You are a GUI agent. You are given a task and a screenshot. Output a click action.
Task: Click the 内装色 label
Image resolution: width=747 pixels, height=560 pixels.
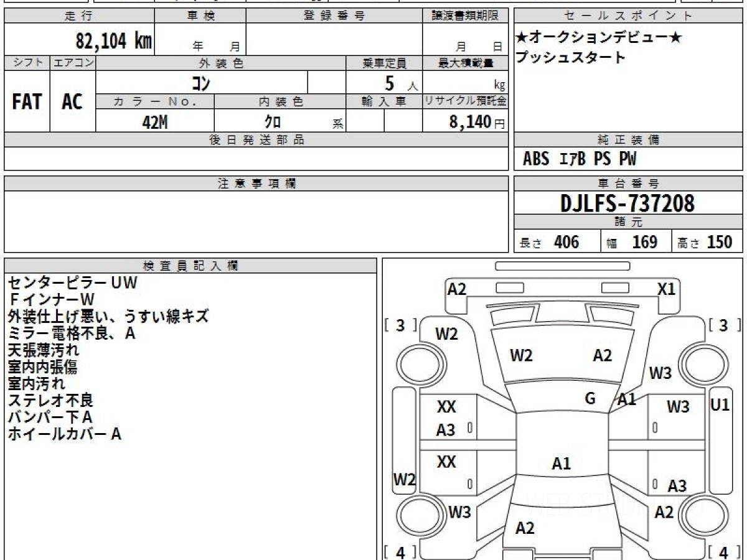pyautogui.click(x=280, y=101)
